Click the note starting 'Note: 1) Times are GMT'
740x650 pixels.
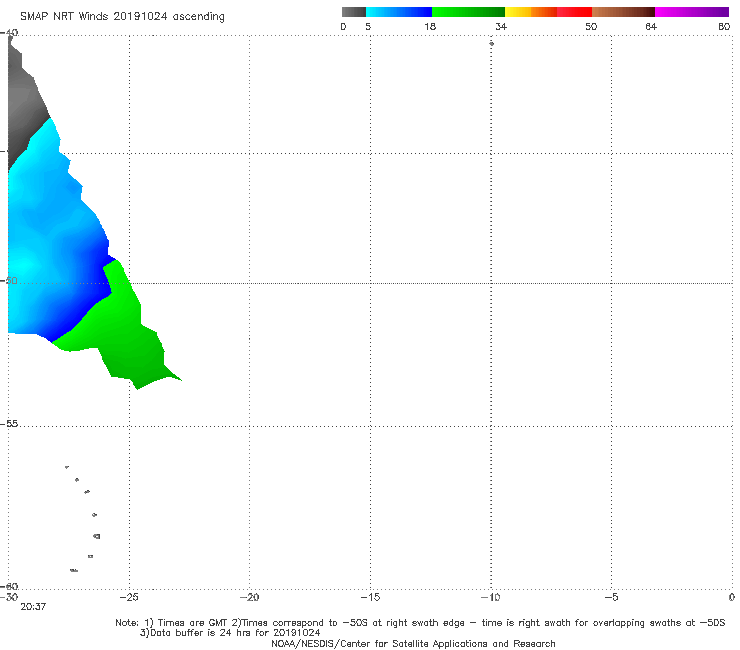(x=420, y=623)
